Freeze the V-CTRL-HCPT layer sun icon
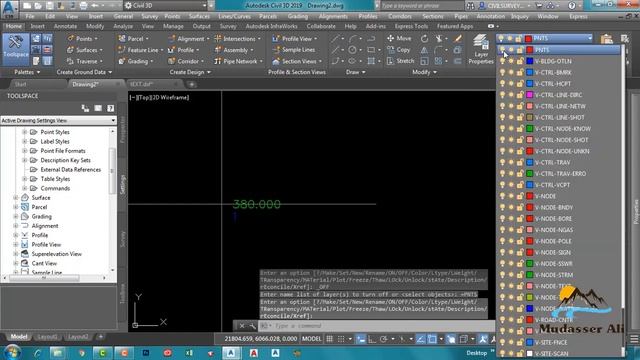 (x=511, y=84)
